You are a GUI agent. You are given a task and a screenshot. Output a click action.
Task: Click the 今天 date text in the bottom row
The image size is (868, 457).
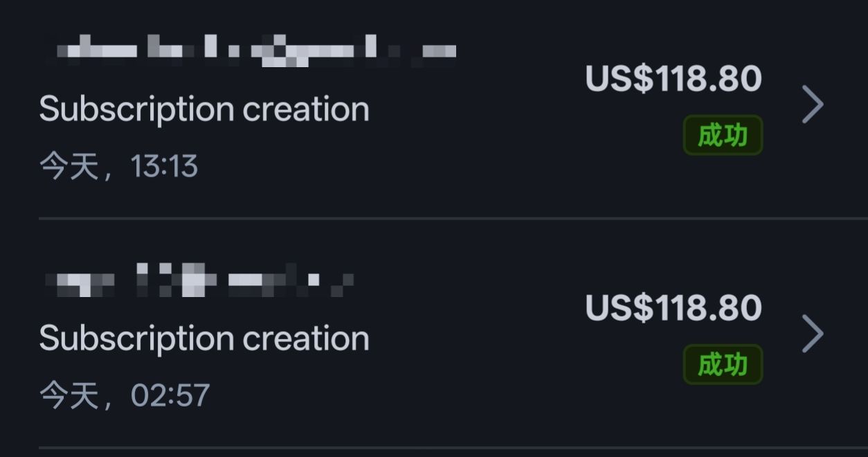(69, 395)
